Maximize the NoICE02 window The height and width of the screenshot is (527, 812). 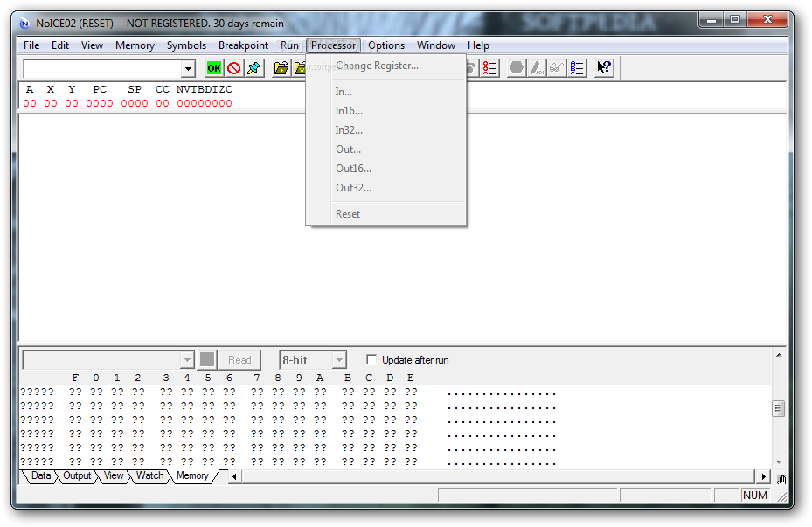[x=735, y=20]
